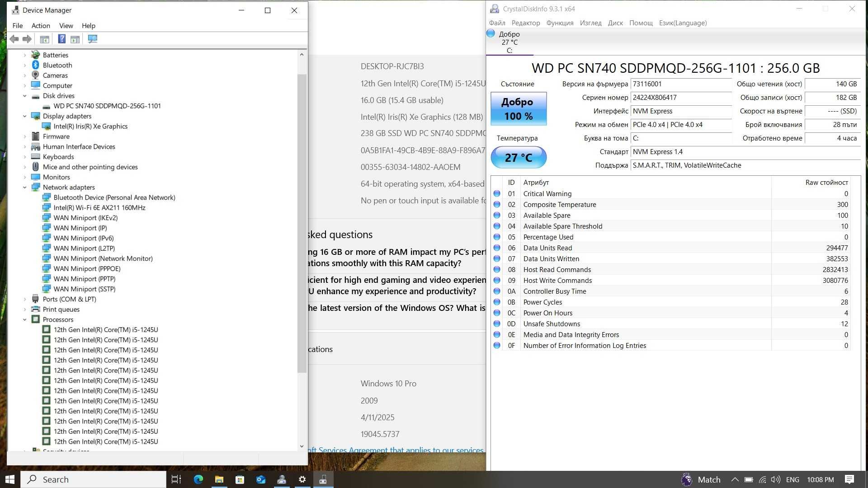Click the WD PC SN740 disk drive icon
868x488 pixels.
coord(46,106)
